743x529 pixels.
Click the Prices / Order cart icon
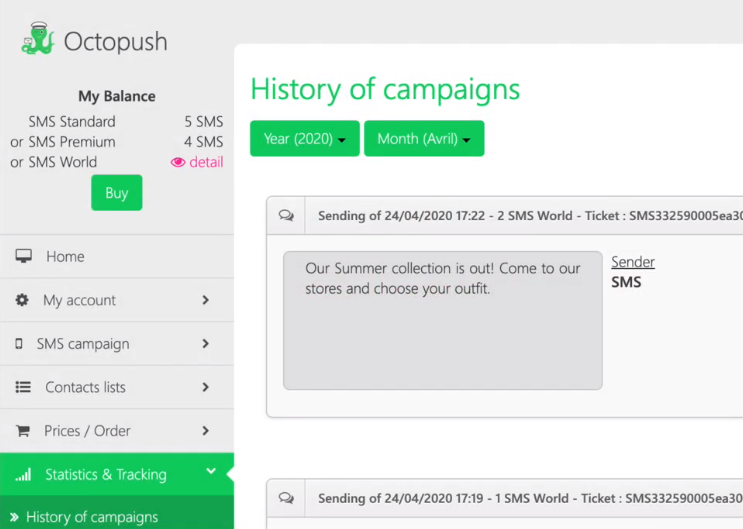pos(23,431)
